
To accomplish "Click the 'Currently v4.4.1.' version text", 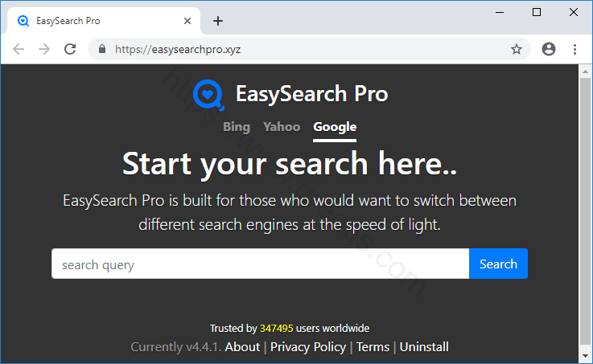I will 176,346.
